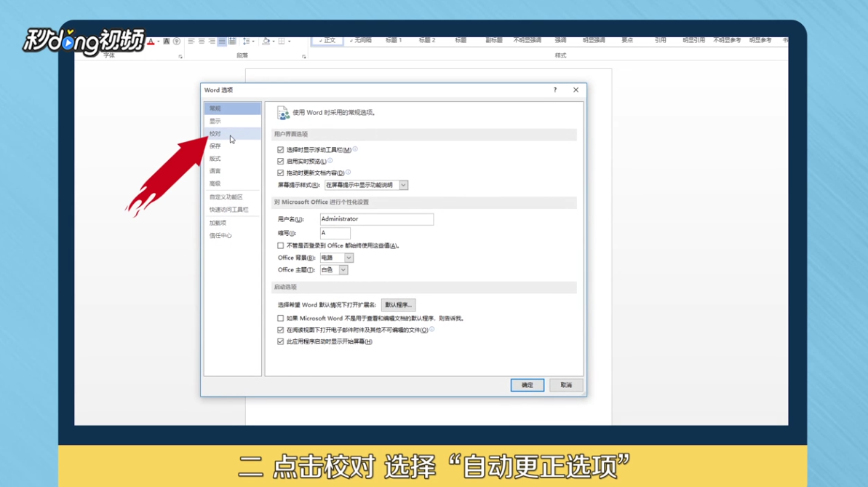The width and height of the screenshot is (868, 487).
Task: Enable the default program notification checkbox
Action: [281, 319]
